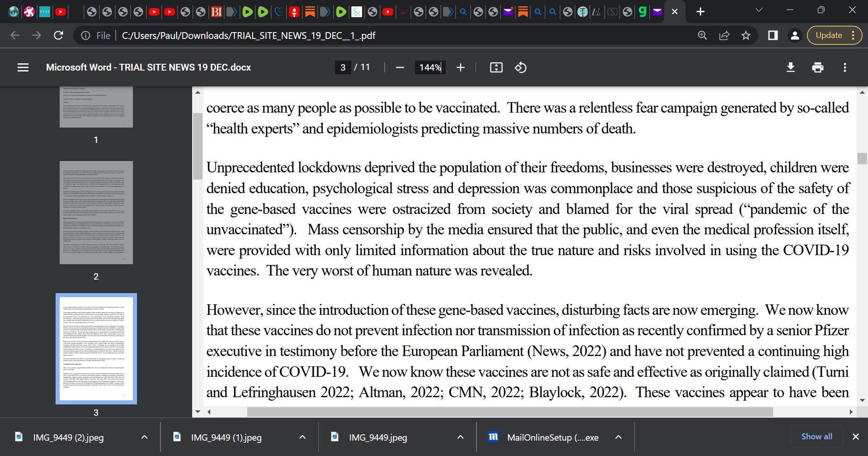This screenshot has height=456, width=868.
Task: Go forward in browser history
Action: pos(37,35)
